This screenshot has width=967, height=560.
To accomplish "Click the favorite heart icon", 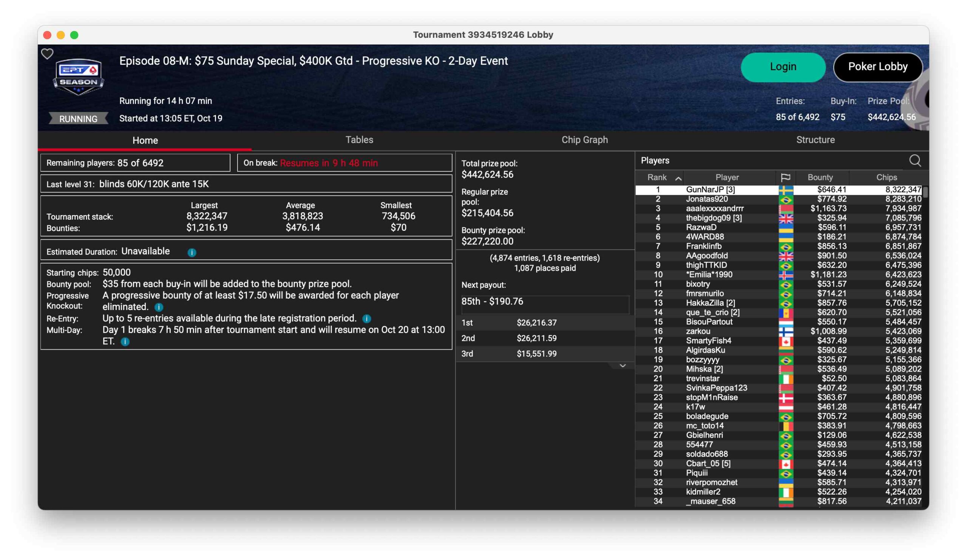I will 47,54.
